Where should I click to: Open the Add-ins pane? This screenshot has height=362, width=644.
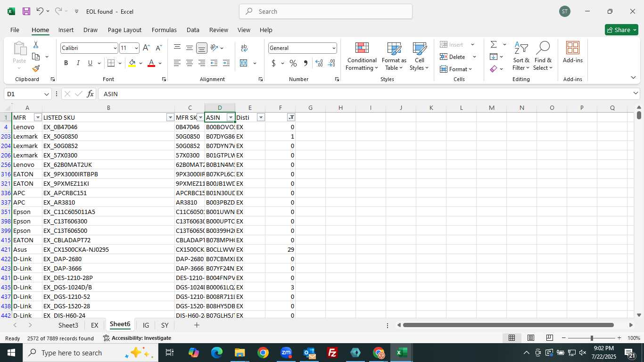pyautogui.click(x=572, y=53)
